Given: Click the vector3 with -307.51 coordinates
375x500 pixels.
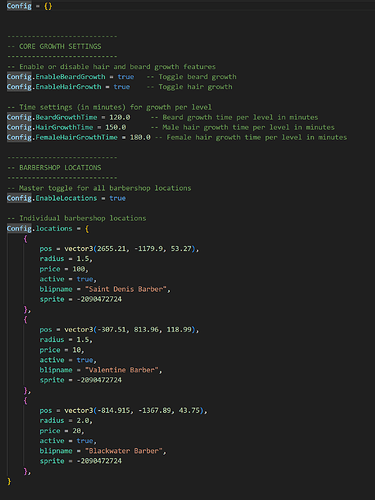Looking at the screenshot, I should pyautogui.click(x=130, y=329).
